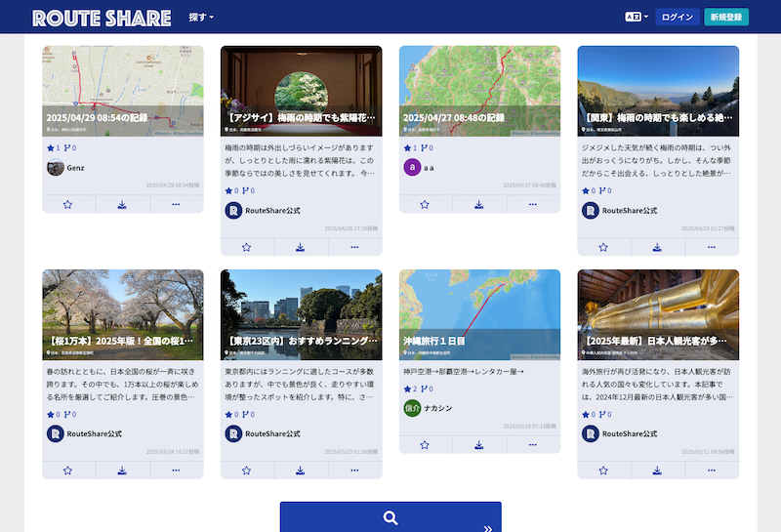Star the 関東 rainy season article card
781x532 pixels.
coord(603,247)
